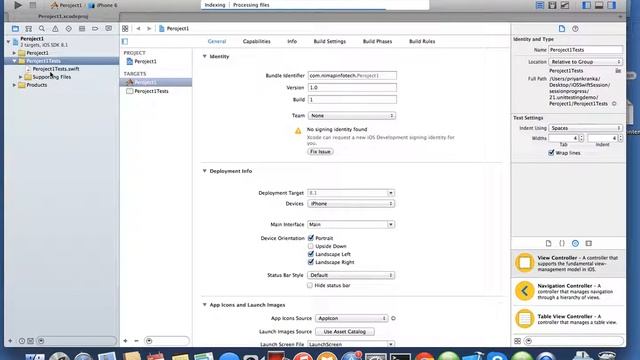Image resolution: width=640 pixels, height=360 pixels.
Task: Open Status Bar Style dropdown
Action: 351,276
